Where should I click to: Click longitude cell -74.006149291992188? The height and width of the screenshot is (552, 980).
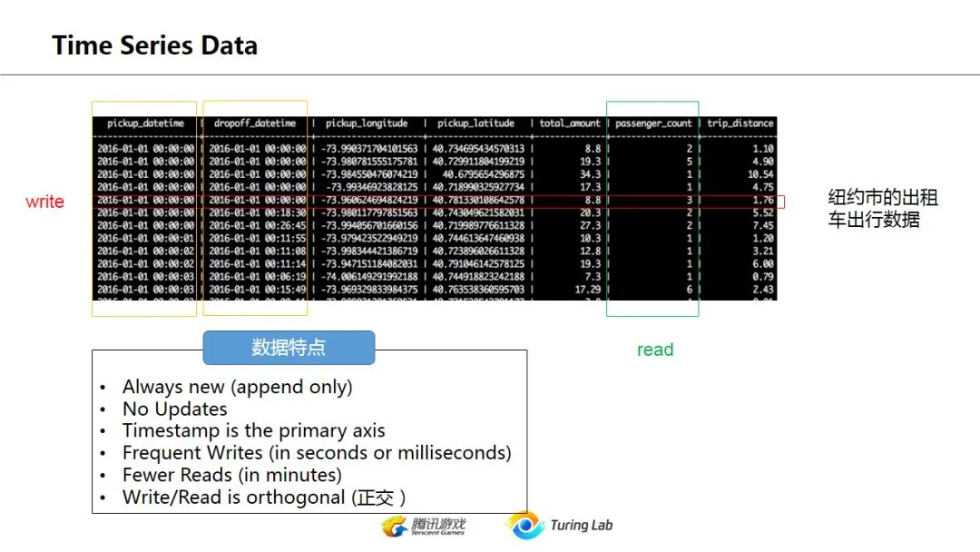[x=368, y=276]
